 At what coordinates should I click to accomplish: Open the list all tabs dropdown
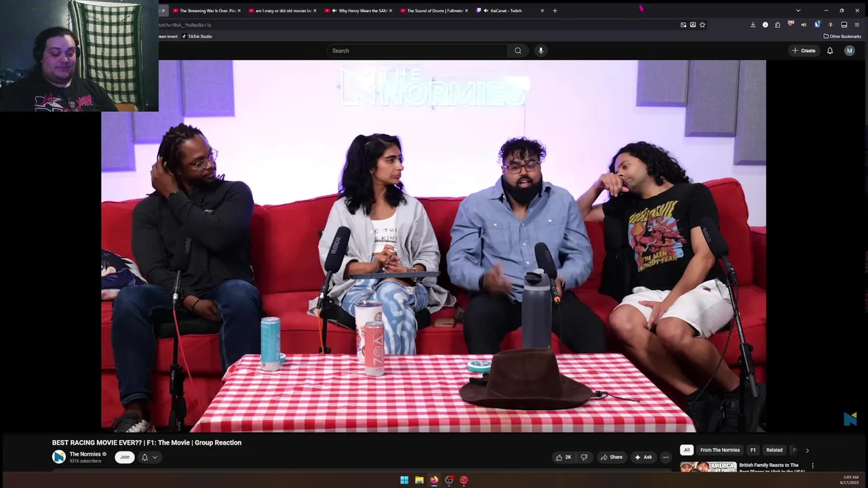tap(797, 11)
